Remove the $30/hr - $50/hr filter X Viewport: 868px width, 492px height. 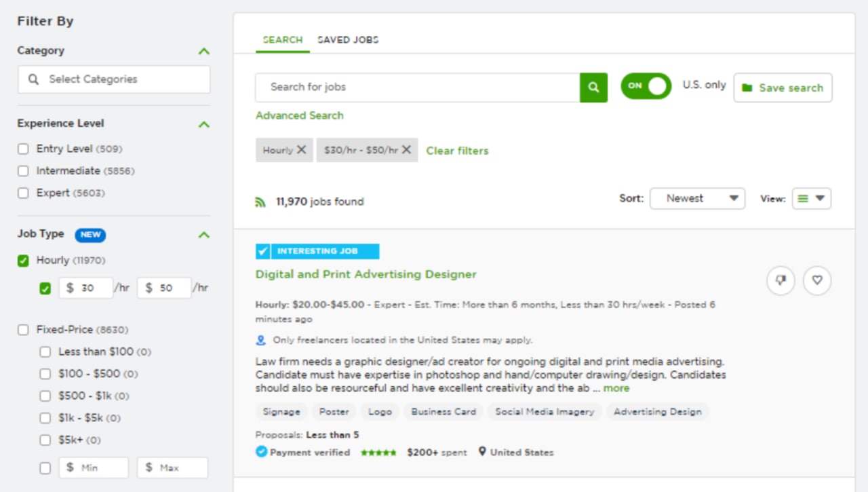pos(406,150)
